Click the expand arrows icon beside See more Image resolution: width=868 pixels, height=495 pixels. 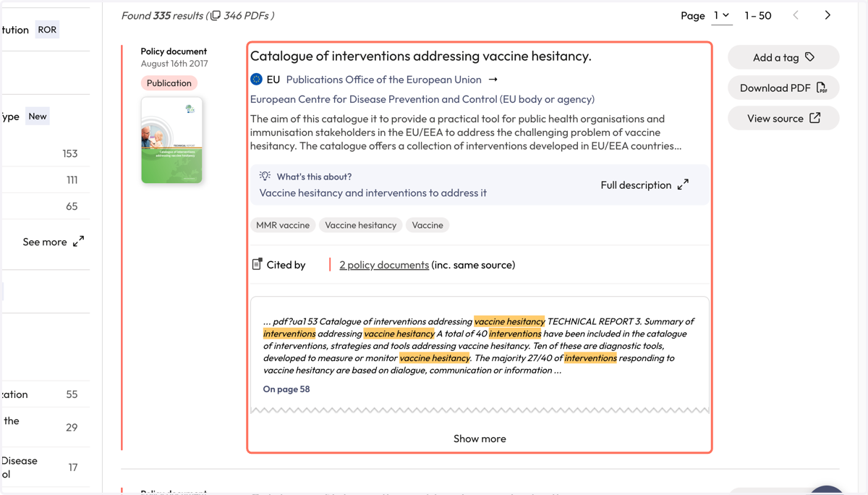click(78, 242)
